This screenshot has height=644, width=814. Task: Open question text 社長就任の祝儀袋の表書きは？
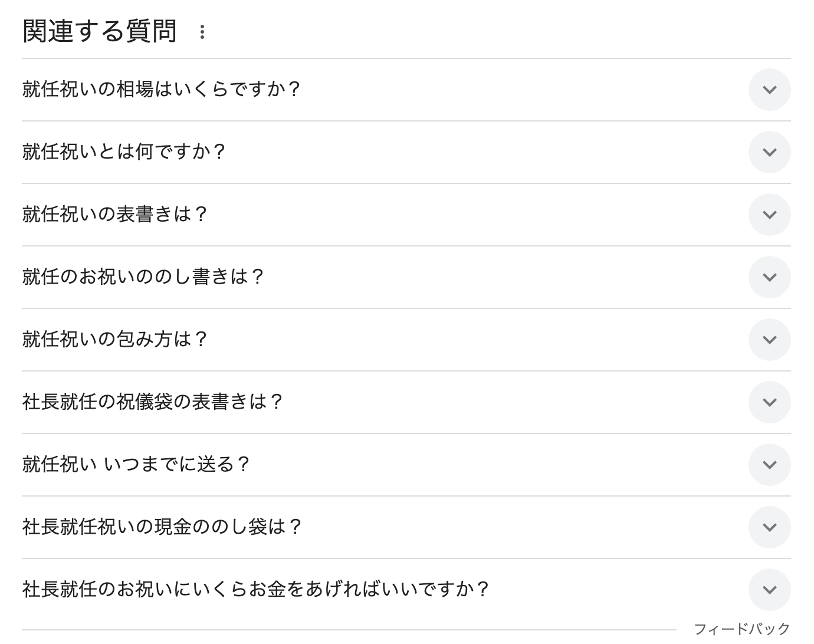tap(153, 402)
